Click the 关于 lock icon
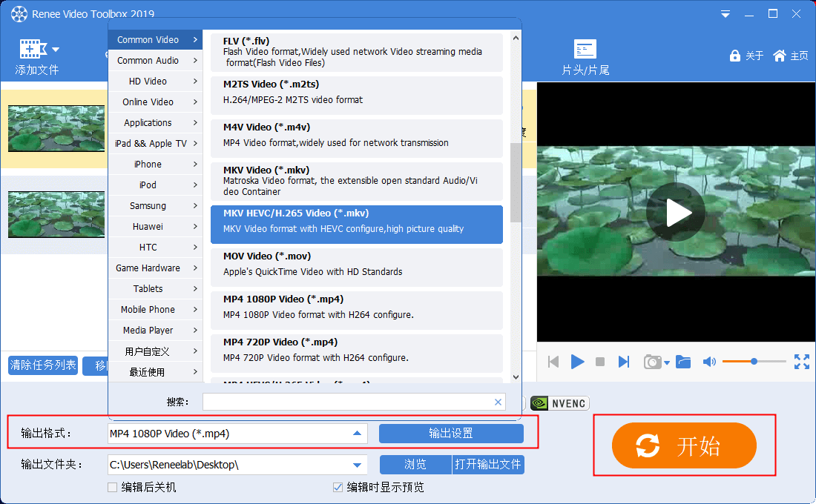 (734, 56)
